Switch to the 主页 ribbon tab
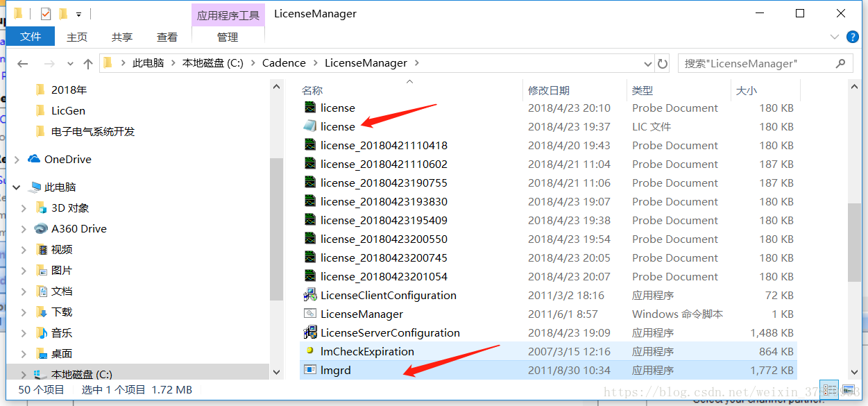This screenshot has width=868, height=406. point(77,37)
